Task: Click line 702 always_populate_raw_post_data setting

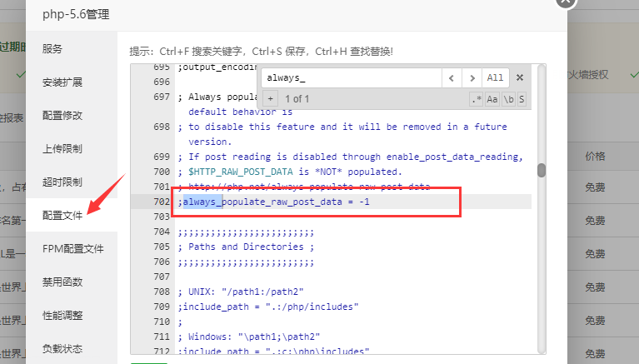Action: coord(274,202)
